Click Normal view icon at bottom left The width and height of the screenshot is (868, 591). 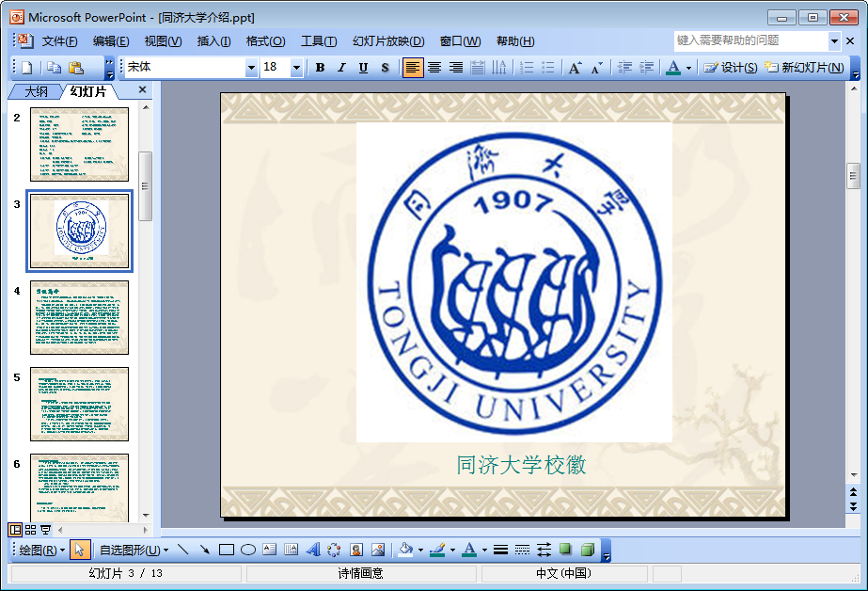pos(15,530)
